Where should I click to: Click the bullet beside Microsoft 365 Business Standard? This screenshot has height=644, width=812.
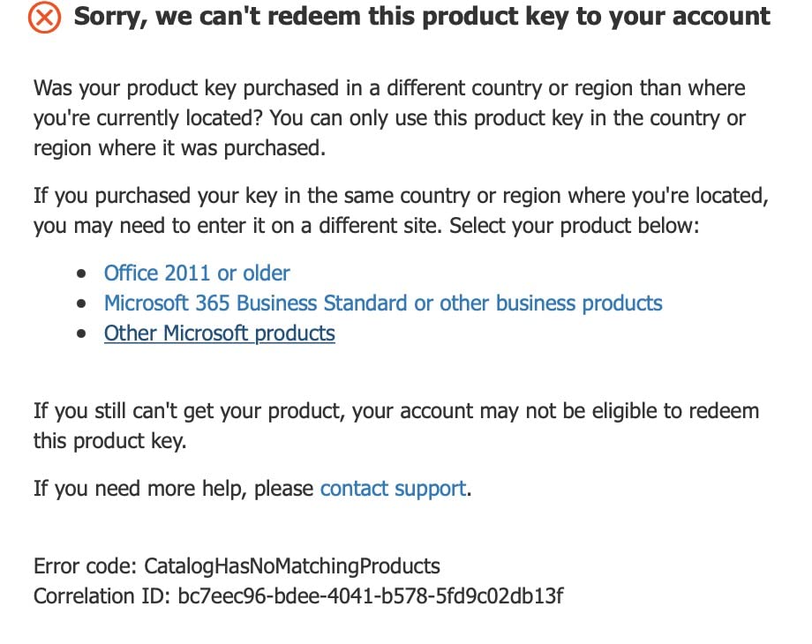point(82,303)
